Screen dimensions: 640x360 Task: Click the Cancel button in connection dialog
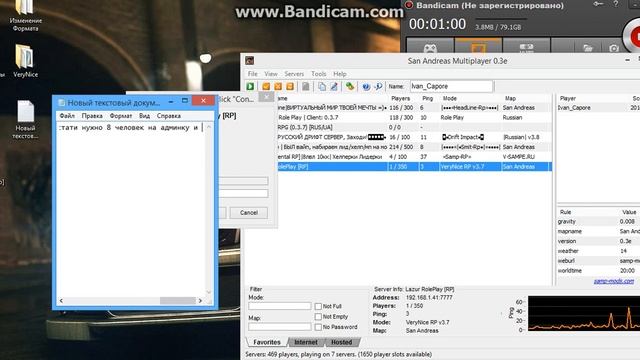pos(249,213)
